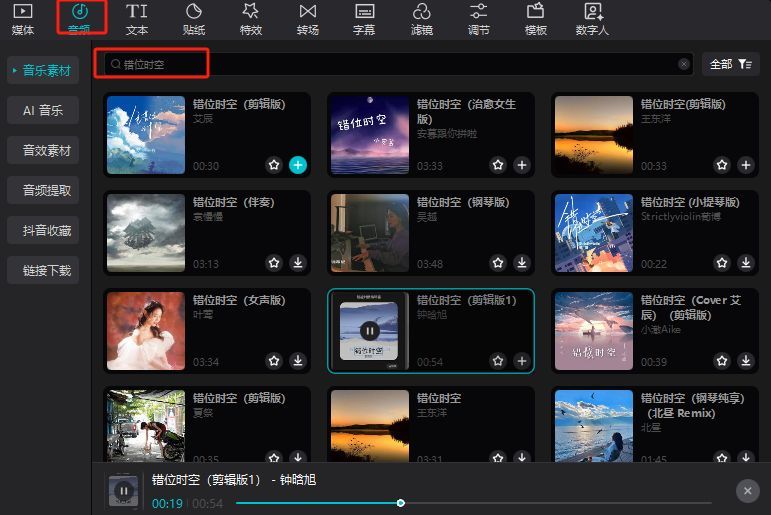Click the music search field
Image resolution: width=771 pixels, height=515 pixels.
coord(398,64)
